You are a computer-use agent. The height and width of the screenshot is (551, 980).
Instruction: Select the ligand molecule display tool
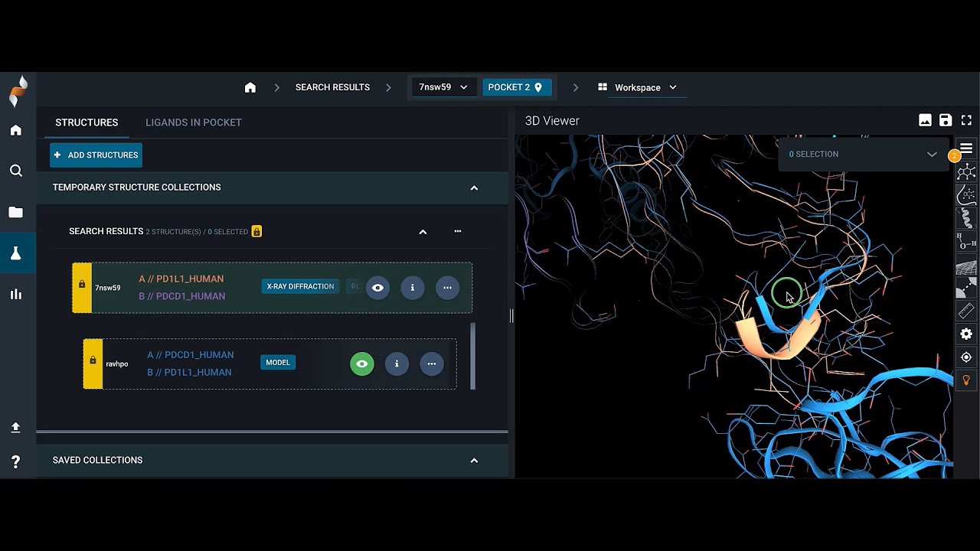tap(966, 171)
